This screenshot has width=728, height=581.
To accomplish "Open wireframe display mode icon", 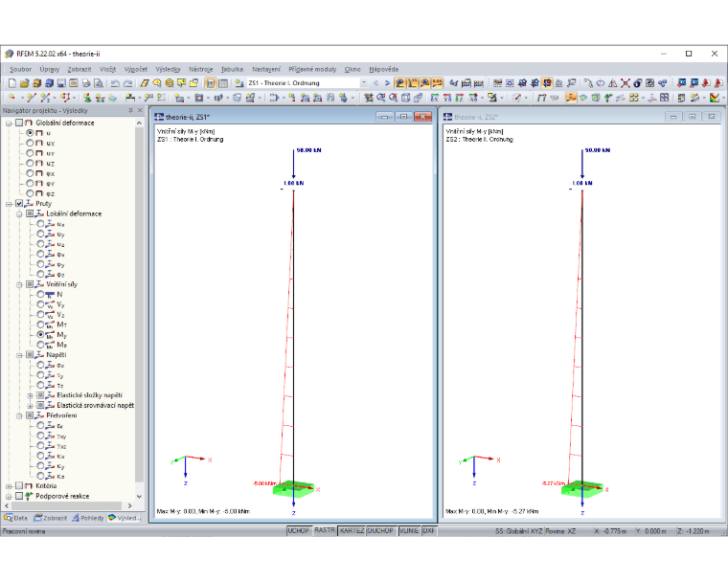I will pos(405,98).
